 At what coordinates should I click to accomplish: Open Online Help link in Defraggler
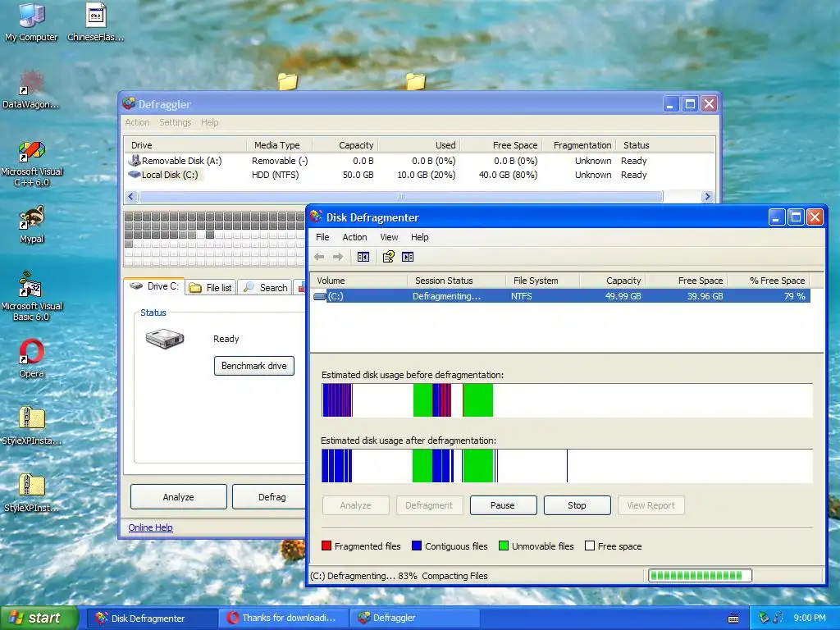click(x=151, y=527)
